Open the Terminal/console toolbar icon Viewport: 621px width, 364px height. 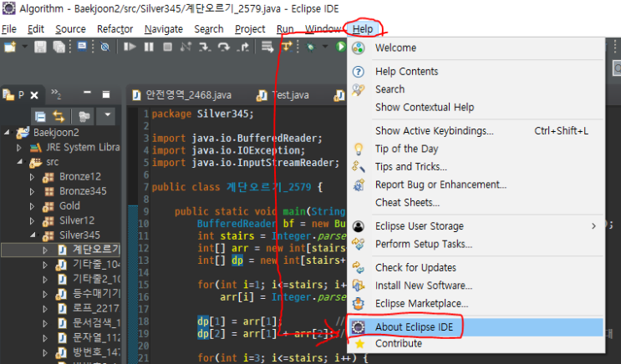point(82,47)
